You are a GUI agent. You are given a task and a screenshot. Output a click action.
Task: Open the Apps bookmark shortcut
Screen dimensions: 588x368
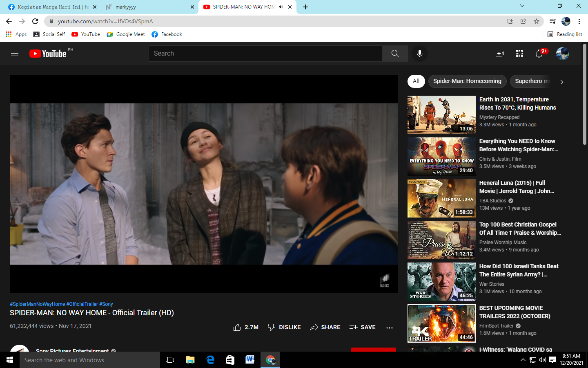pos(16,34)
